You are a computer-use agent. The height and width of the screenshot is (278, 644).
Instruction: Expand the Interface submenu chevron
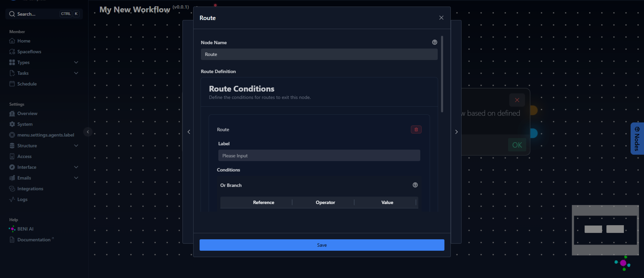coord(76,167)
